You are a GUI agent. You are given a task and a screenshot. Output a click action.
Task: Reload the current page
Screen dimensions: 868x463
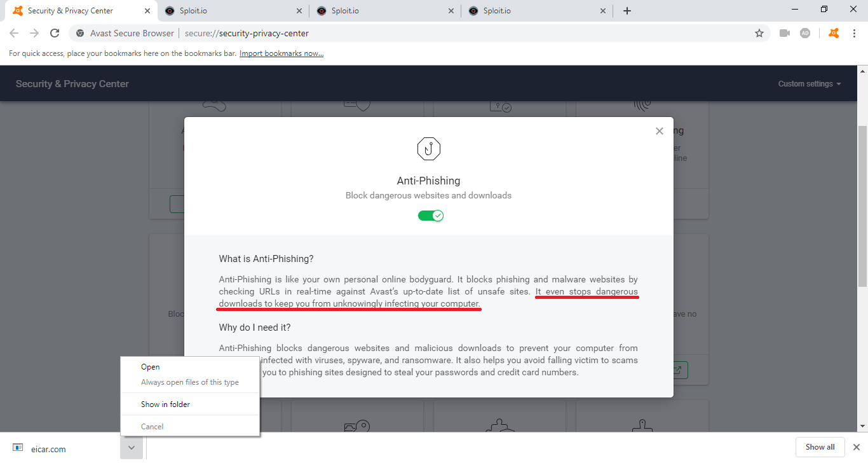(55, 33)
